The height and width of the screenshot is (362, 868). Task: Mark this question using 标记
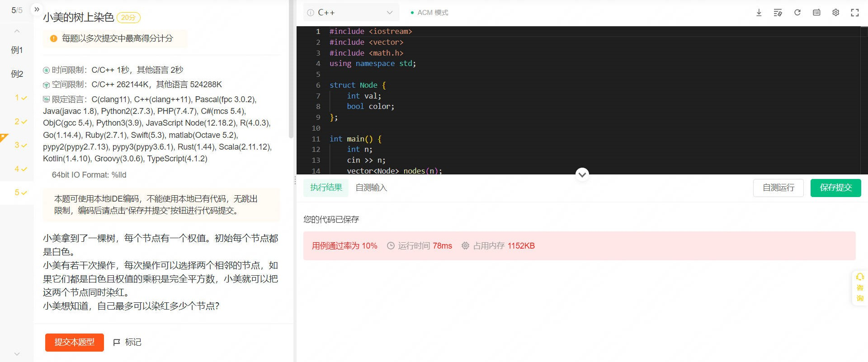point(127,343)
